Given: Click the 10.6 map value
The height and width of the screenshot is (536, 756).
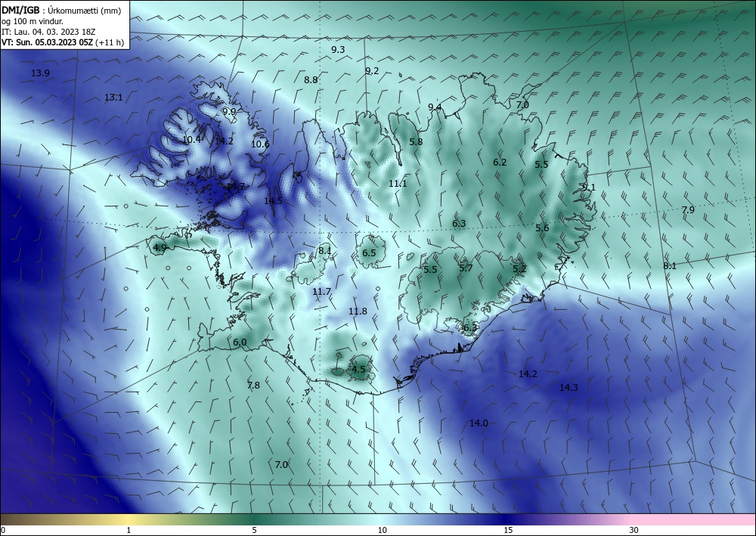Looking at the screenshot, I should coord(260,144).
